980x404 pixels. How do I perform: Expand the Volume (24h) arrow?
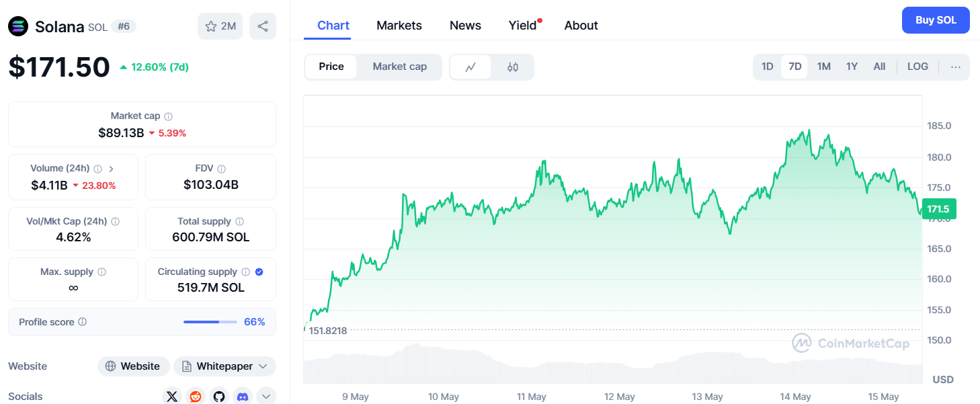(x=111, y=169)
